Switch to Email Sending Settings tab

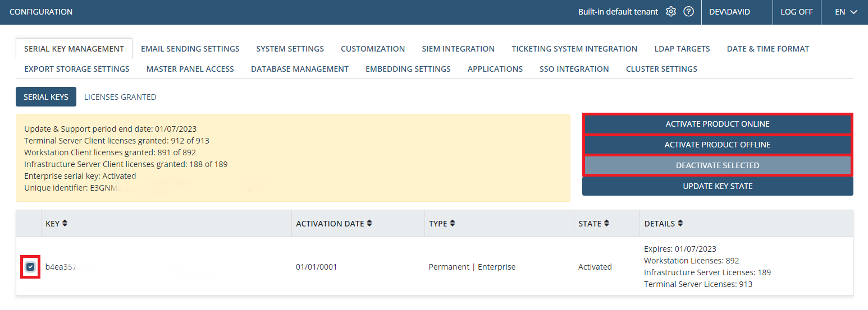pos(190,49)
